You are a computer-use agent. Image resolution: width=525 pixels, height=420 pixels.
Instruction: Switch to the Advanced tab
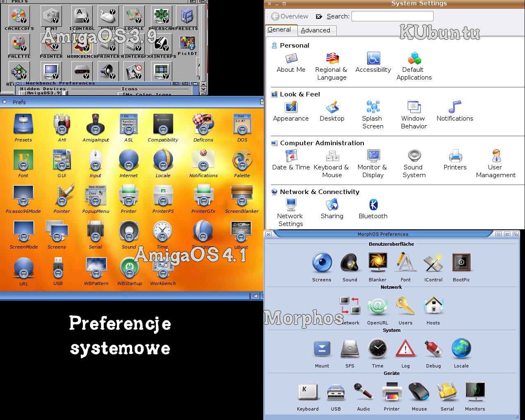(315, 30)
